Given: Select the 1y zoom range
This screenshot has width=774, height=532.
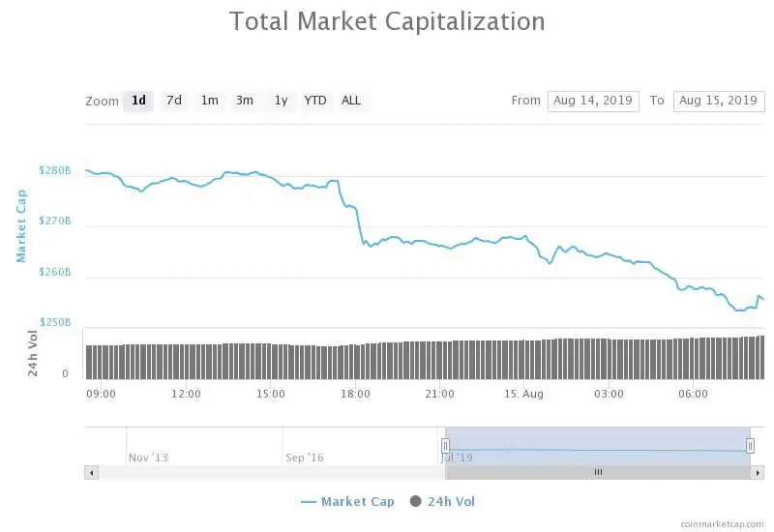Looking at the screenshot, I should point(281,101).
